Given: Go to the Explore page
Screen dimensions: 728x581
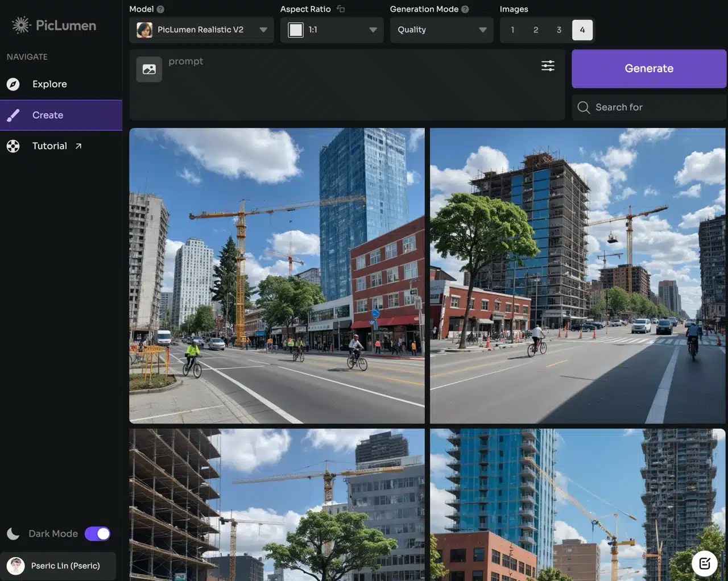Looking at the screenshot, I should click(49, 84).
